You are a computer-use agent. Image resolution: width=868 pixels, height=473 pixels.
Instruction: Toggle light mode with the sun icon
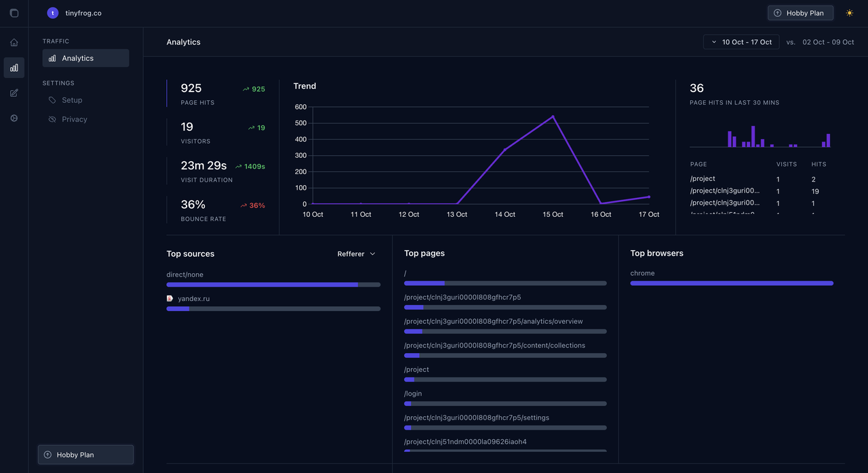point(850,13)
